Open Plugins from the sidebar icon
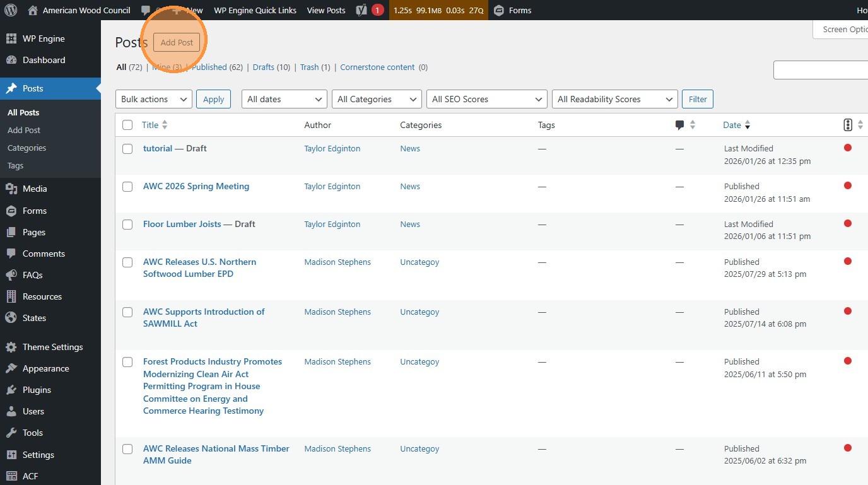Viewport: 868px width, 485px height. click(11, 390)
